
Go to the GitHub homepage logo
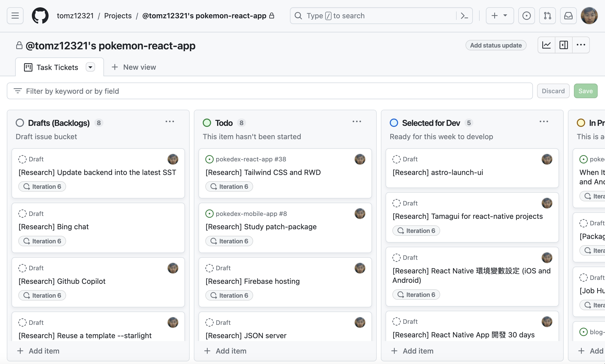click(x=40, y=16)
